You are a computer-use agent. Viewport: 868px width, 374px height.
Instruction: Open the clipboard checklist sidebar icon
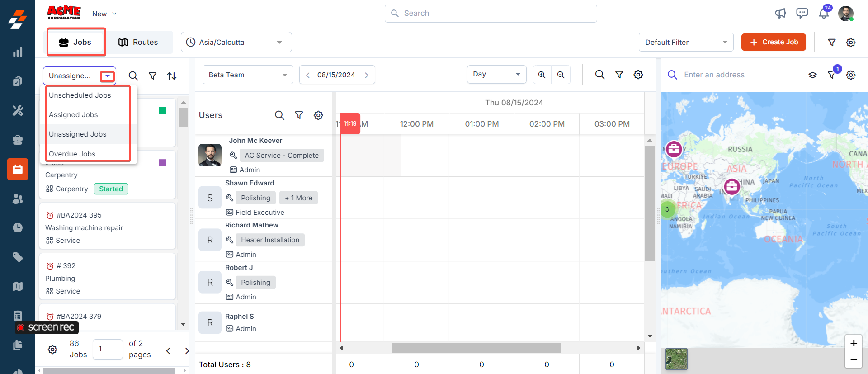tap(18, 81)
